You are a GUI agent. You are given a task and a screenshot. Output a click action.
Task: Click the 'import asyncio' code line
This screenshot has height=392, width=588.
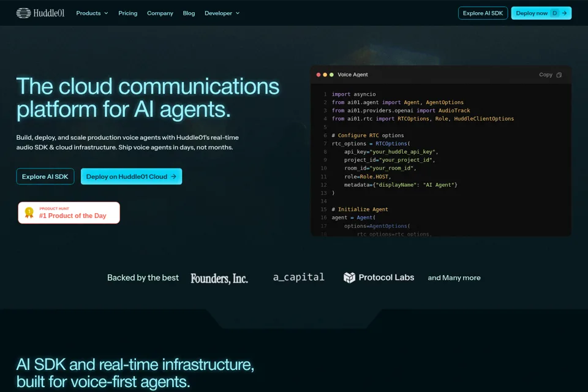(353, 94)
